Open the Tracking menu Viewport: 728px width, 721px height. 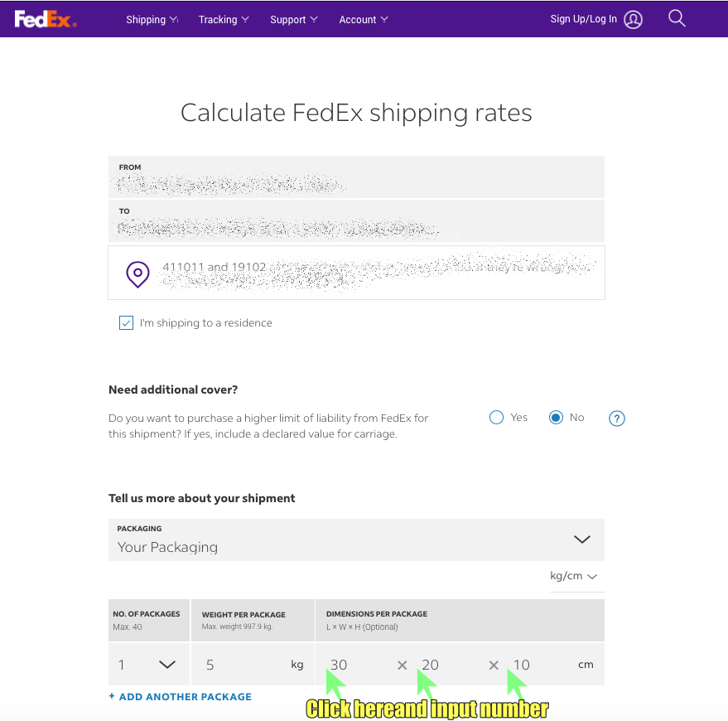(x=224, y=19)
